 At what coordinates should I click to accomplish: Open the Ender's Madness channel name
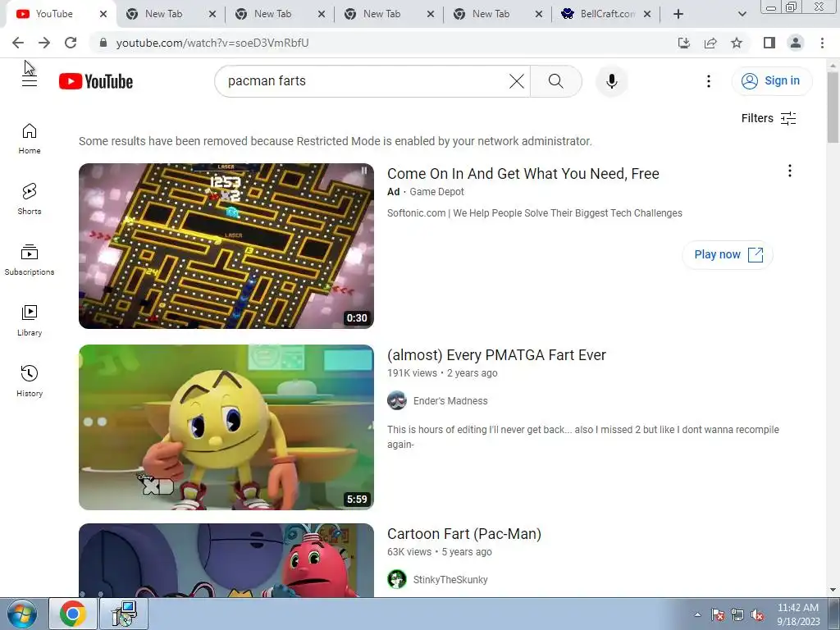[x=450, y=400]
